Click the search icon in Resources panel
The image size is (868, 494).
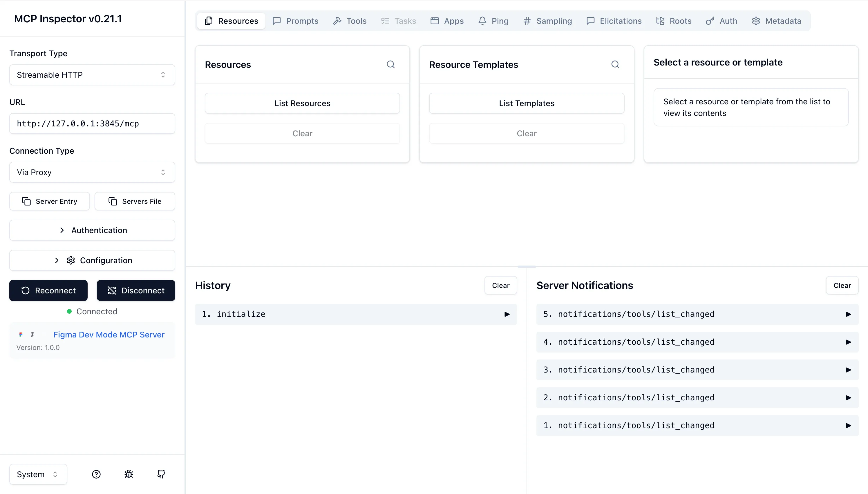[390, 64]
